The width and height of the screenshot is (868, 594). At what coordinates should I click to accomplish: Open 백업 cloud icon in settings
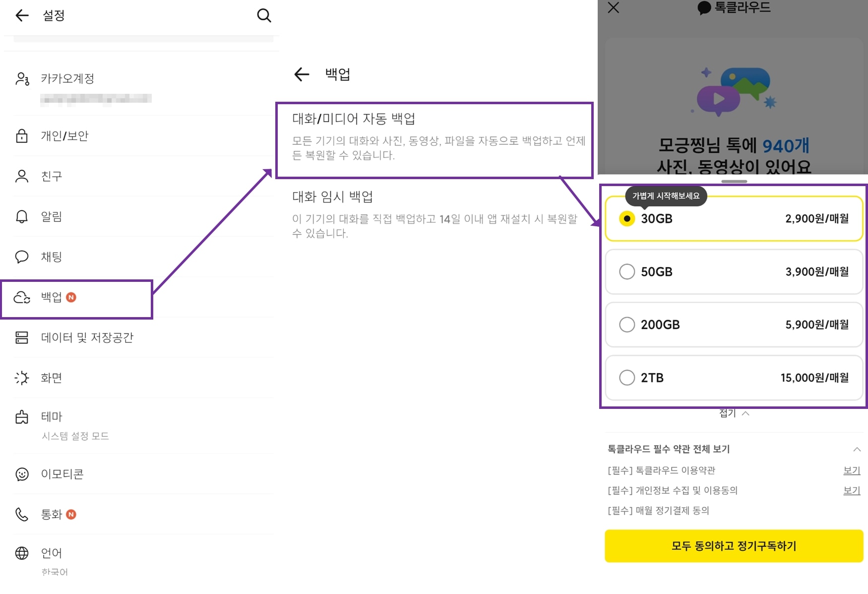[22, 297]
